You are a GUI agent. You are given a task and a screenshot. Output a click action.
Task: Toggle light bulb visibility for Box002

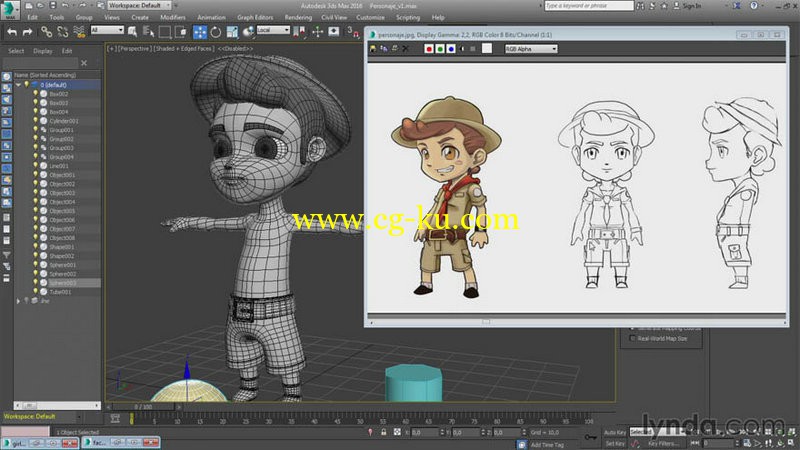pyautogui.click(x=35, y=94)
